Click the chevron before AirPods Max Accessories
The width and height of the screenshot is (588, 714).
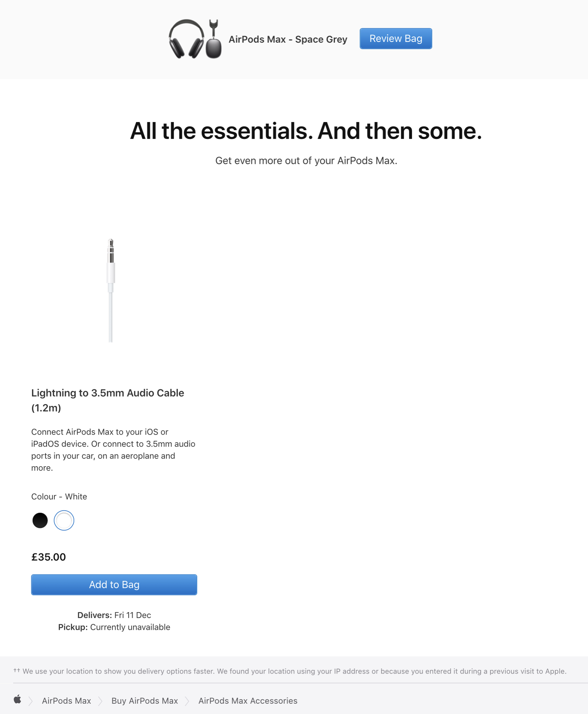click(187, 701)
